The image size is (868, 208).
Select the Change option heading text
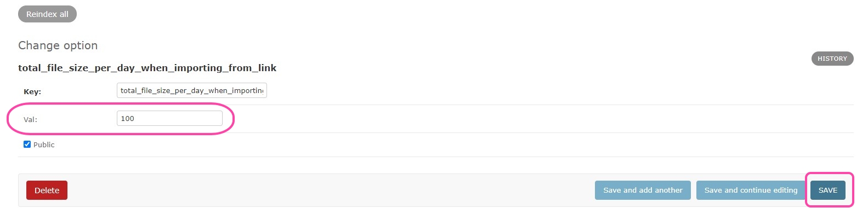(58, 45)
